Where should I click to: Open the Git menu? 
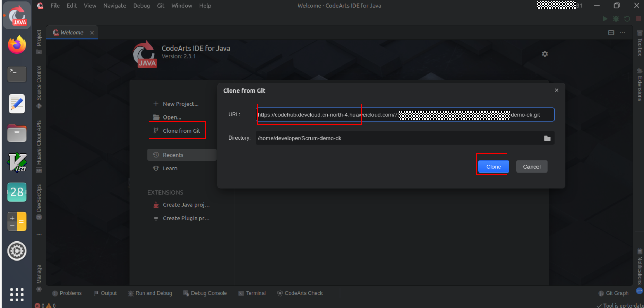[x=161, y=6]
